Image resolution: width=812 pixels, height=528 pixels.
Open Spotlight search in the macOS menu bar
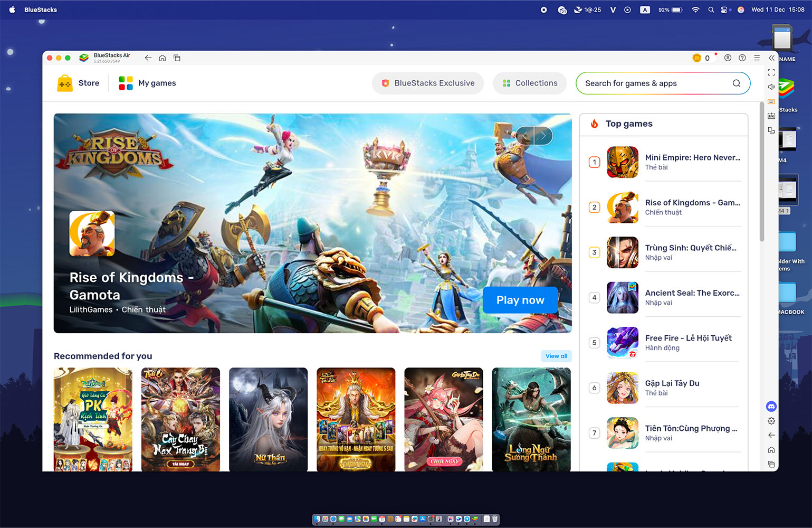711,10
